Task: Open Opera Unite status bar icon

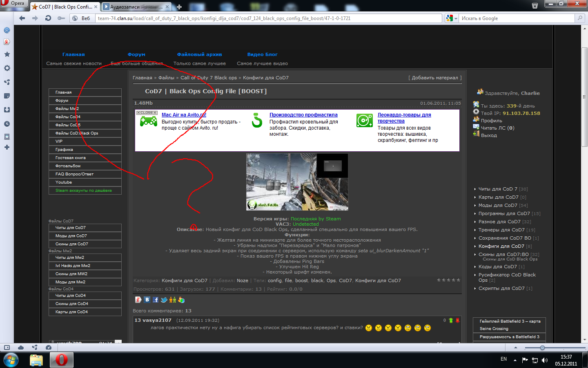Action: pyautogui.click(x=35, y=348)
